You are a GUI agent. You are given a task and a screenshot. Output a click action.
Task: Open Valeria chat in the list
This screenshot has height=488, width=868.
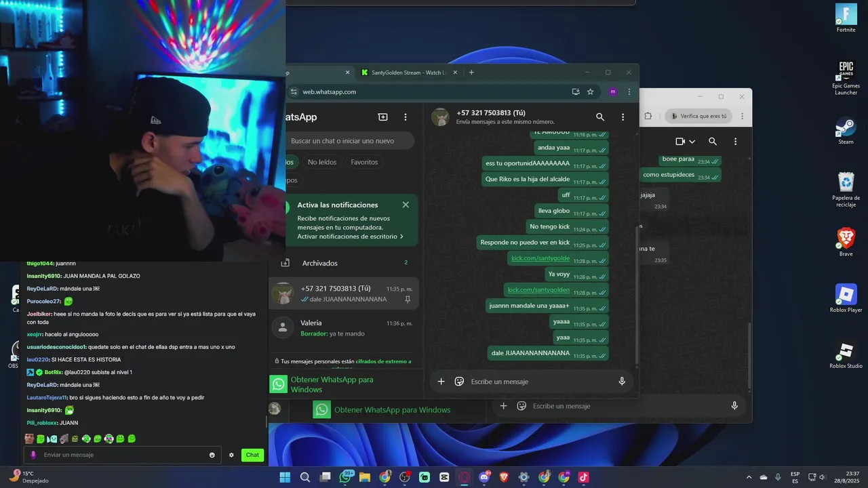[x=344, y=328]
